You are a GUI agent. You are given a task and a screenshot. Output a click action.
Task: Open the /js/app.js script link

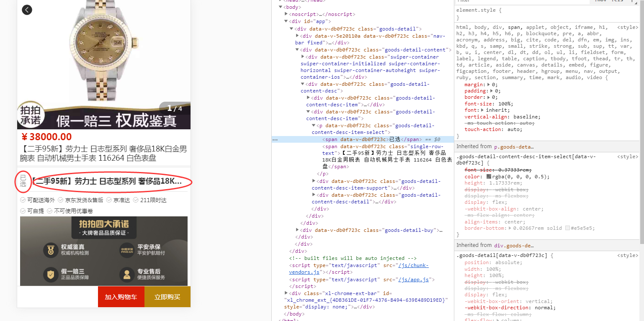pos(415,280)
